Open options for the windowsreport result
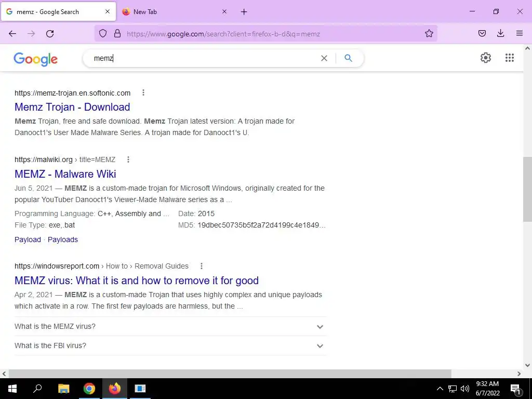 [202, 266]
